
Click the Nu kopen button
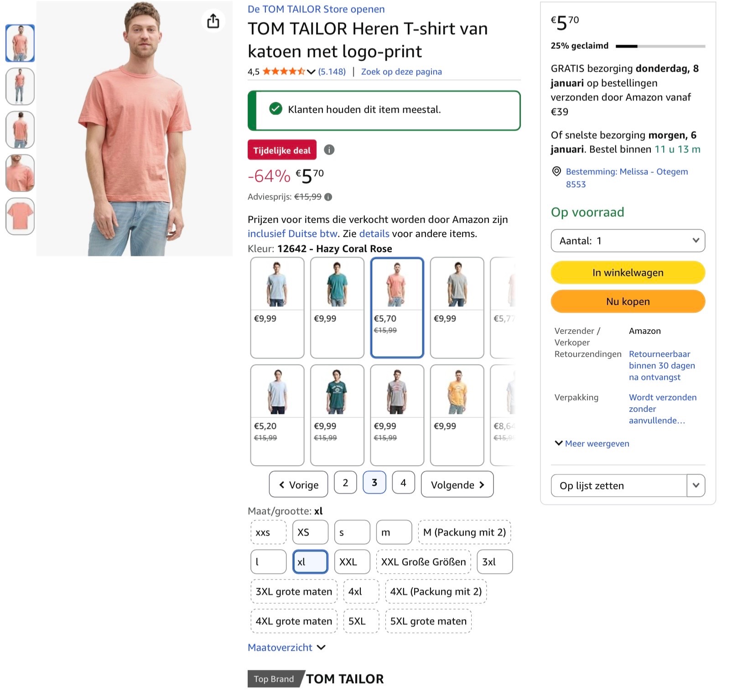(627, 301)
